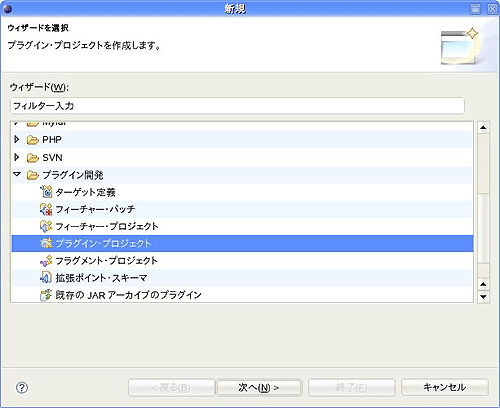
Task: Close the 新規 dialog window
Action: pos(493,9)
